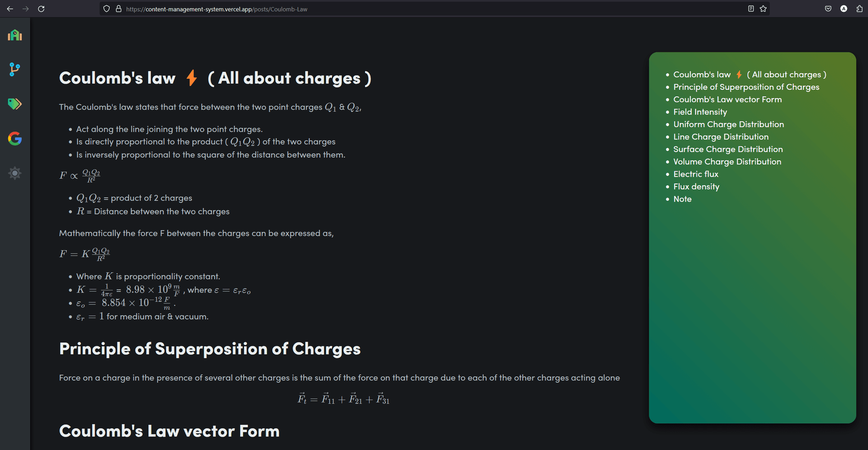Open the Home page via house icon

point(15,35)
